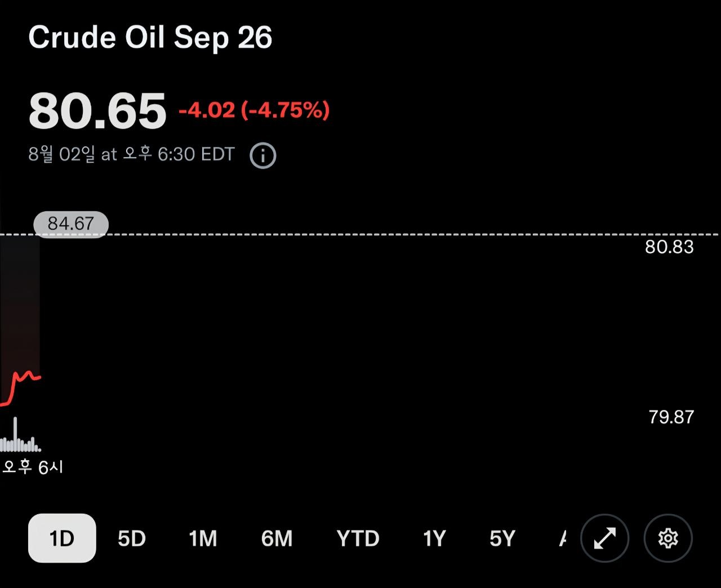
Task: Click the 80.83 axis label
Action: (669, 247)
